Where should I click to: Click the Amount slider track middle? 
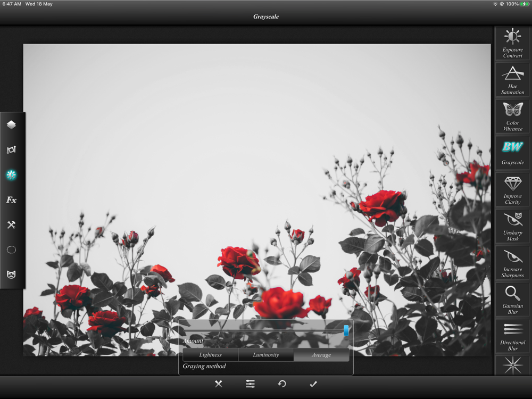pos(265,330)
